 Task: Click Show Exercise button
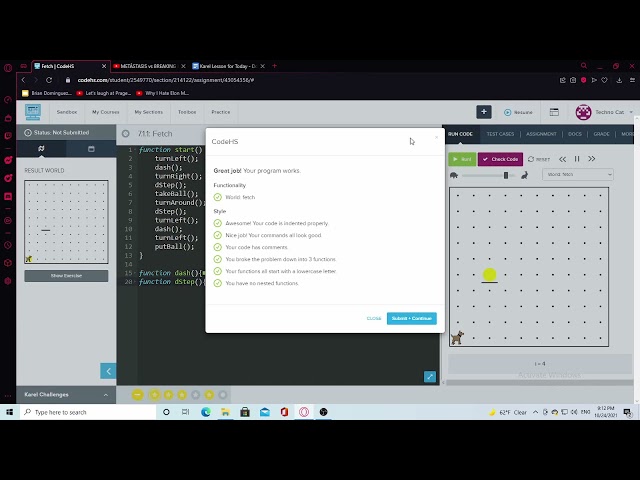66,276
